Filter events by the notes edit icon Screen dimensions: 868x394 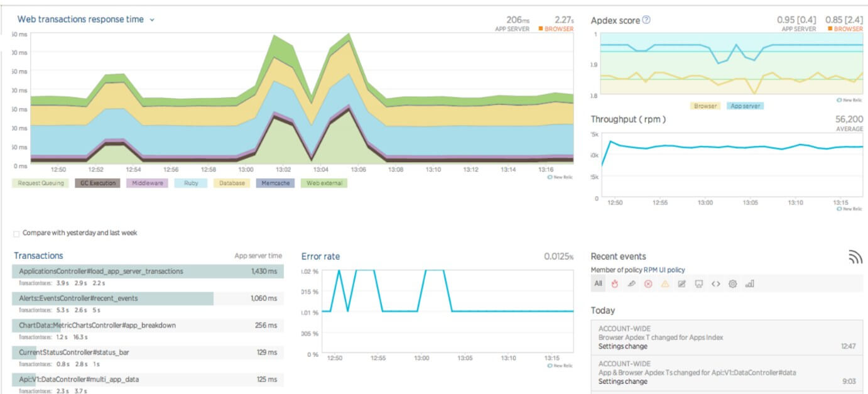[x=682, y=284]
